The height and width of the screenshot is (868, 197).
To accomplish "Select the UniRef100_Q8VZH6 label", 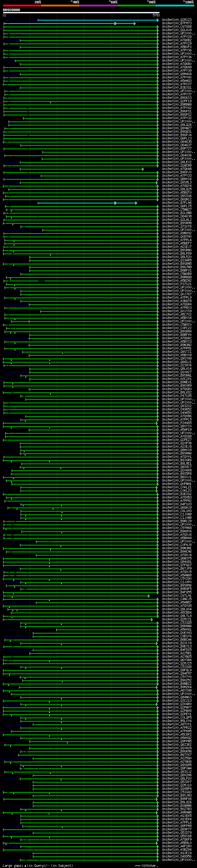I will tap(177, 775).
